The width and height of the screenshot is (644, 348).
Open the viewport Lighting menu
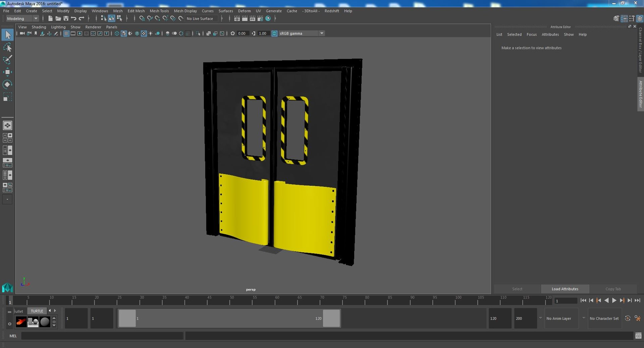58,27
